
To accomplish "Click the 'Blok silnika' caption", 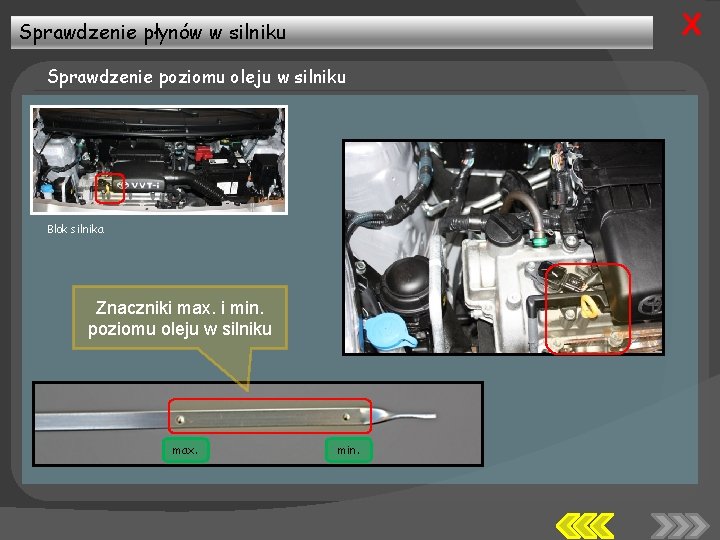I will [76, 229].
